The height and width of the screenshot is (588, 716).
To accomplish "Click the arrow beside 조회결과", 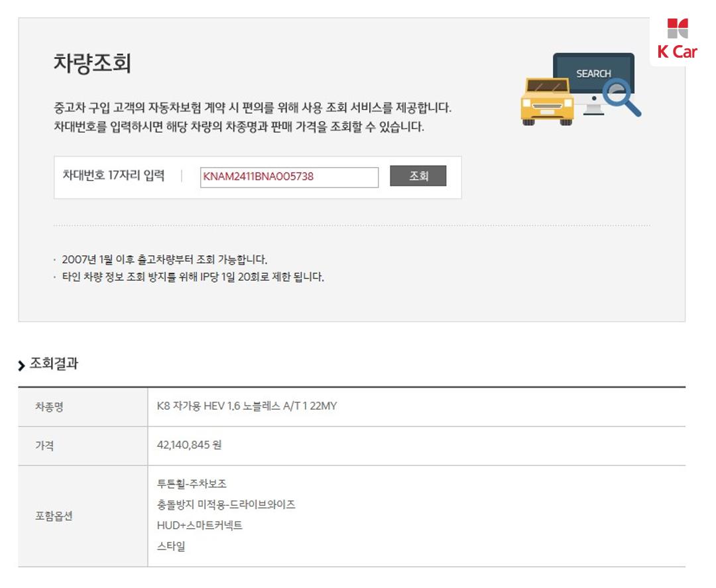I will point(22,365).
